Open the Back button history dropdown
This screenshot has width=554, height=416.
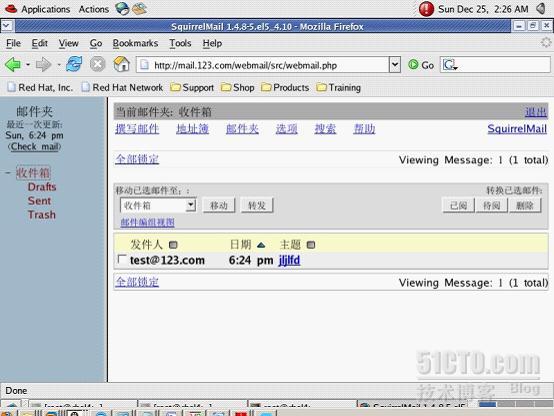pos(28,65)
